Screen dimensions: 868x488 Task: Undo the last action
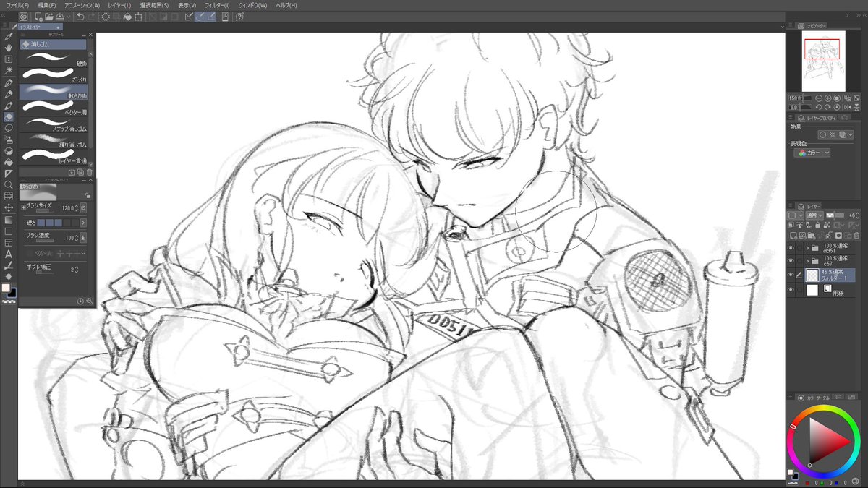click(x=80, y=17)
